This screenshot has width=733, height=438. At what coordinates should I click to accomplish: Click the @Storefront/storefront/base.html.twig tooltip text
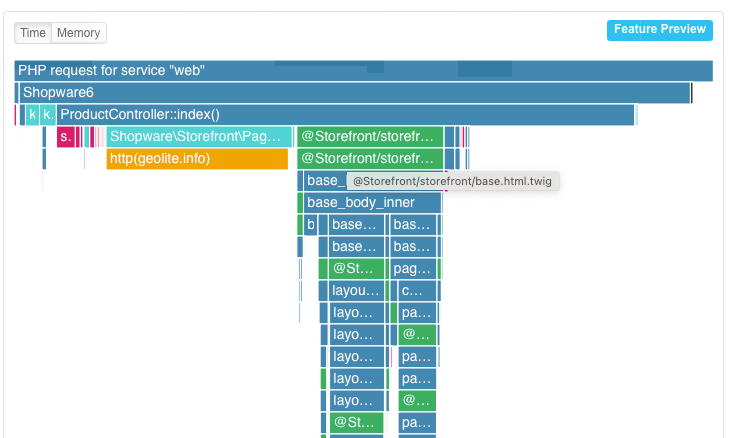[452, 181]
